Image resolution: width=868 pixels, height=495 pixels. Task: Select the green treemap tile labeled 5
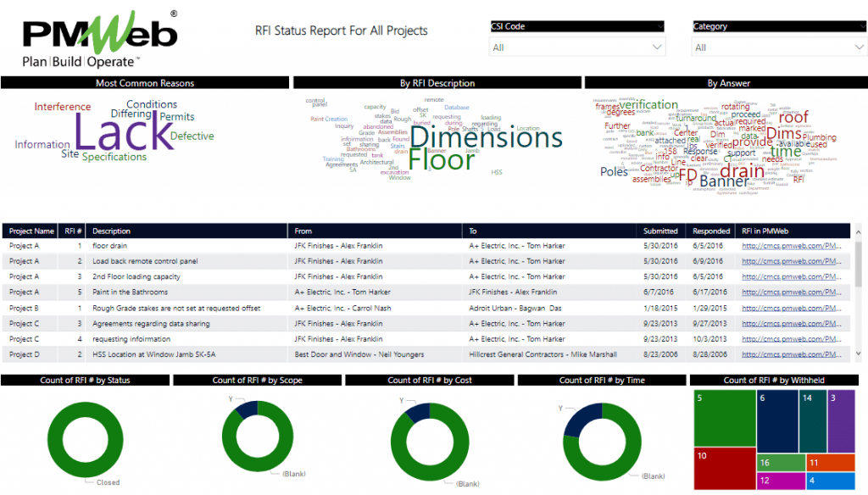(x=726, y=418)
